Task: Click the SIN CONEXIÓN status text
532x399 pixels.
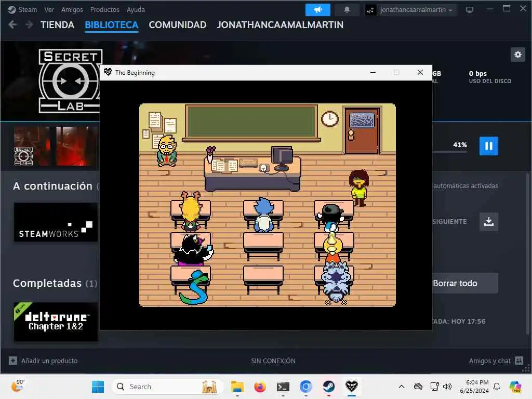Action: point(273,361)
